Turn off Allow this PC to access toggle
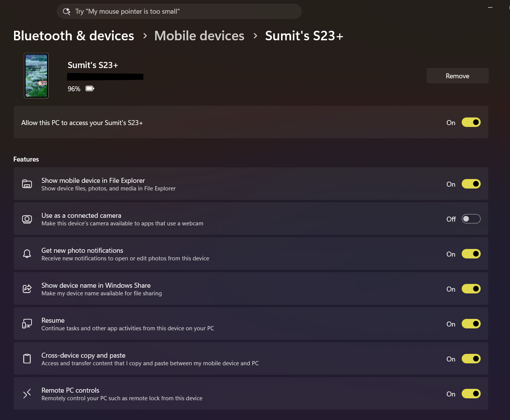 click(x=471, y=122)
